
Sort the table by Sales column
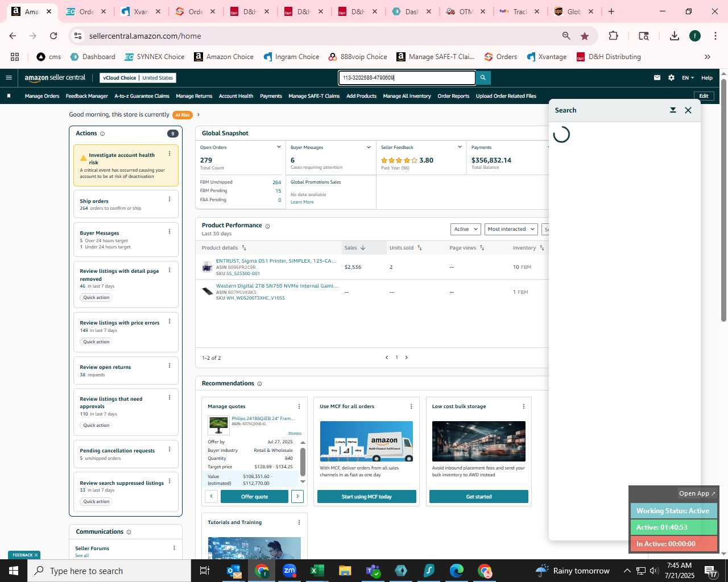355,248
